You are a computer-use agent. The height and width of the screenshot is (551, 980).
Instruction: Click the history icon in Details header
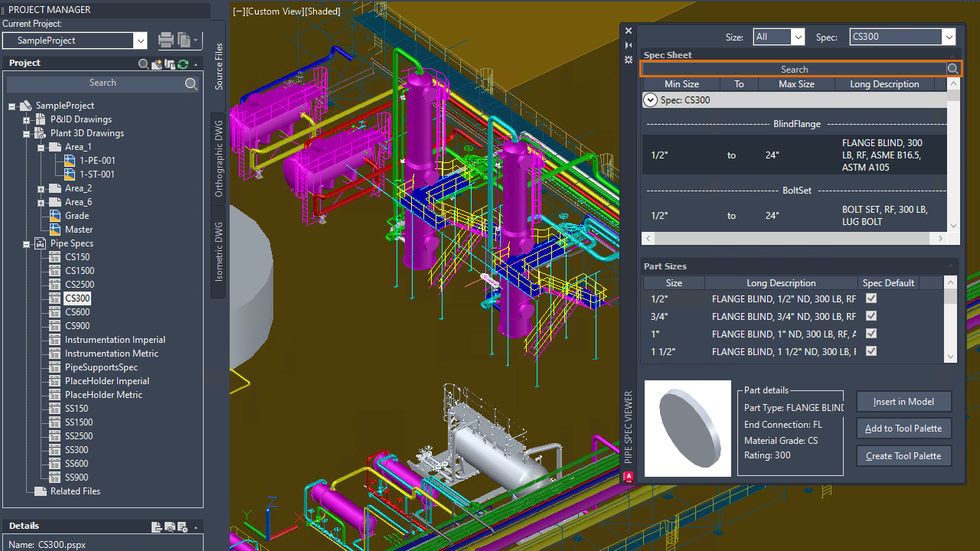click(182, 527)
